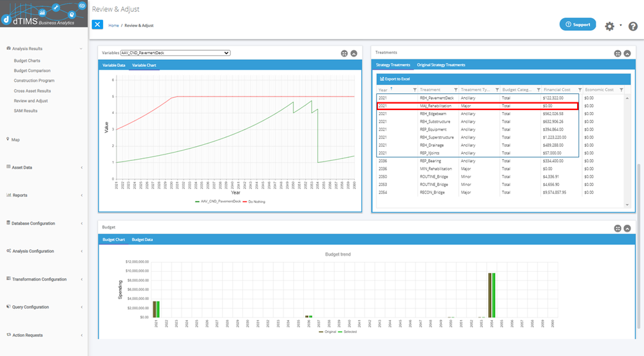The width and height of the screenshot is (644, 356).
Task: Switch to Original Strategy Treatments tab
Action: [441, 65]
